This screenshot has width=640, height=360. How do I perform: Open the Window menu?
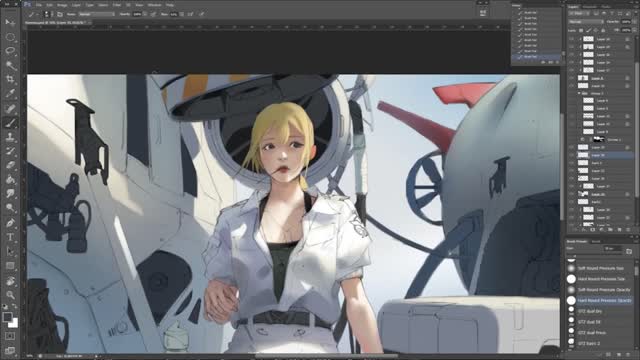[x=154, y=5]
